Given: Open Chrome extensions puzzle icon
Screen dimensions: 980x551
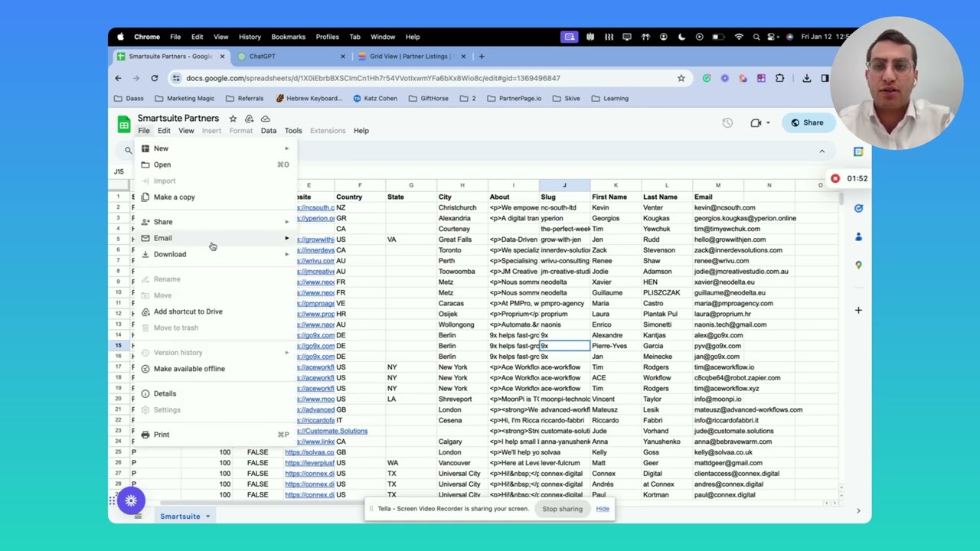Looking at the screenshot, I should [x=779, y=78].
